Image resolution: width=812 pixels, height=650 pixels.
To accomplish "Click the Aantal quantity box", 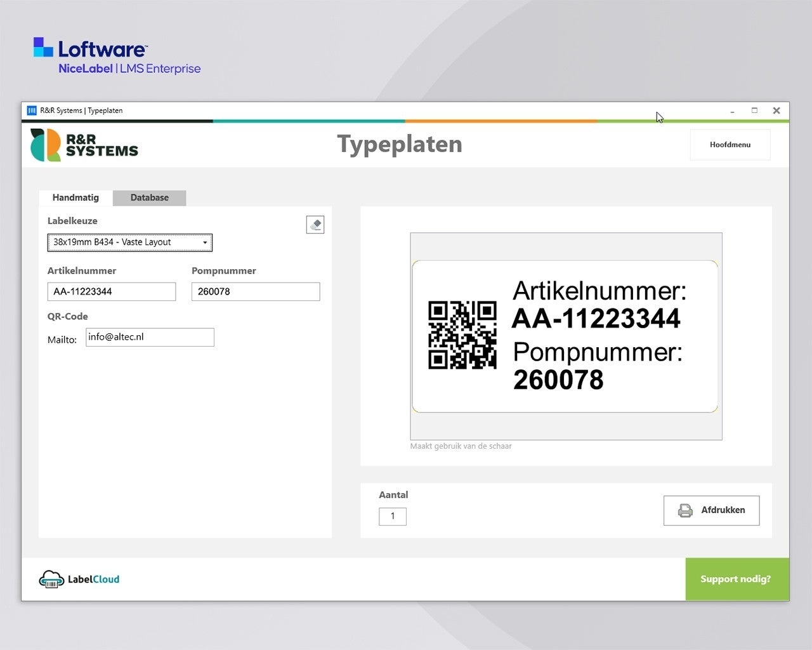I will (393, 516).
